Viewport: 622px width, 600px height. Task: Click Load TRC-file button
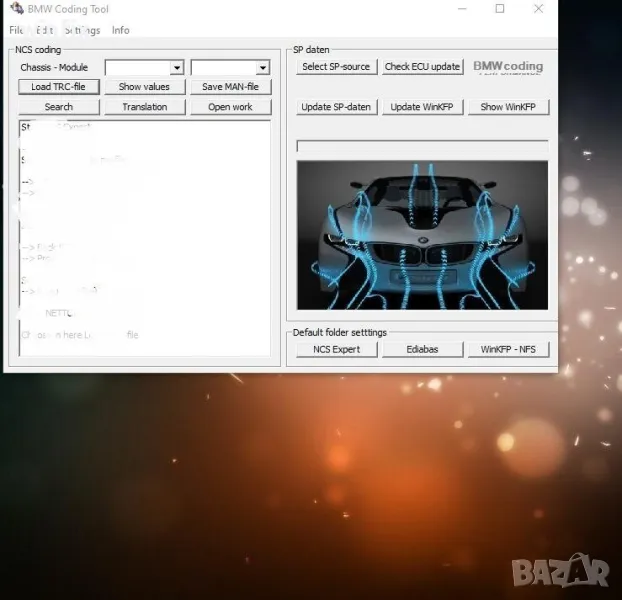pos(59,87)
